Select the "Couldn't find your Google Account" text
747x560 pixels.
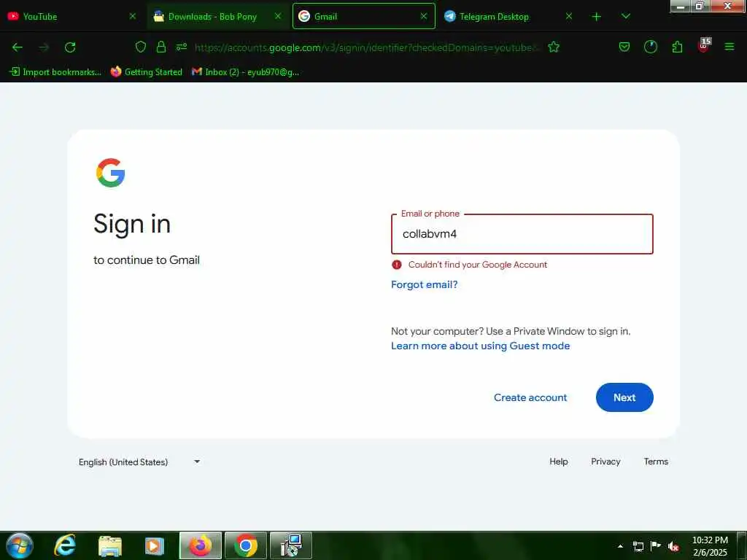tap(477, 265)
